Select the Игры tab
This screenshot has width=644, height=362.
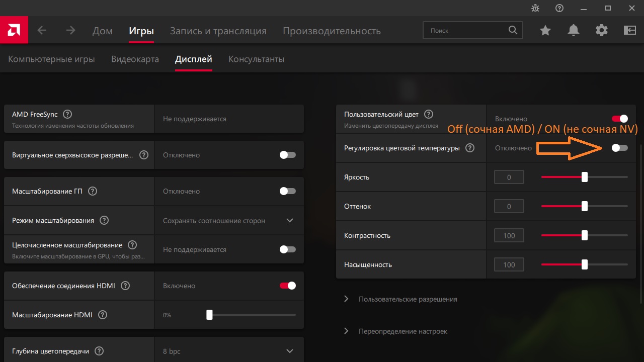tap(141, 31)
